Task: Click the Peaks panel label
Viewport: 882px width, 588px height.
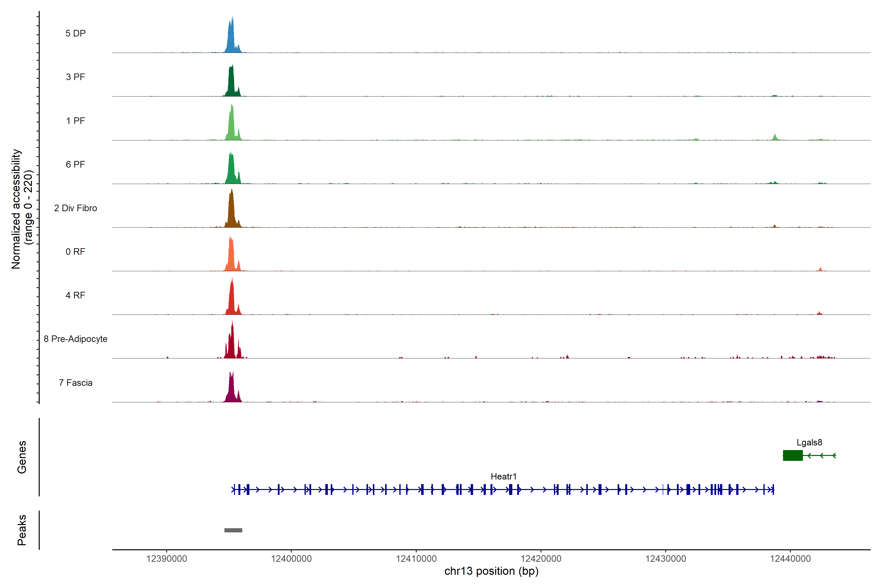Action: click(x=22, y=530)
